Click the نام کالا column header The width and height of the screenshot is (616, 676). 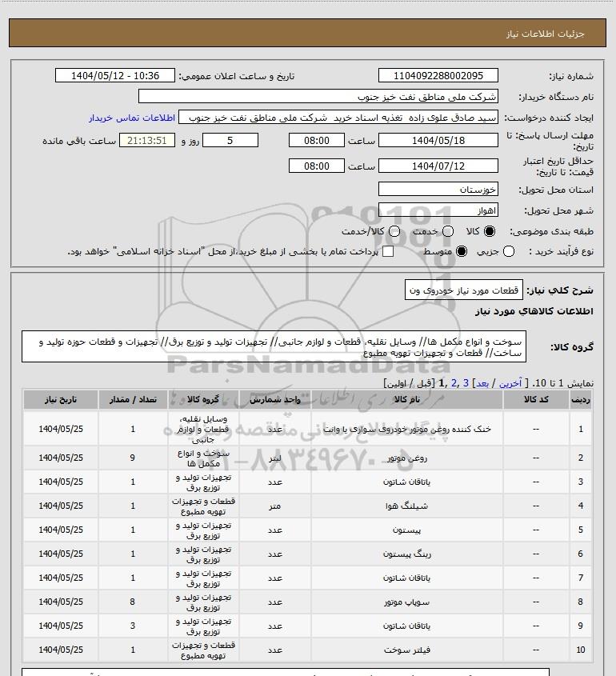coord(407,400)
